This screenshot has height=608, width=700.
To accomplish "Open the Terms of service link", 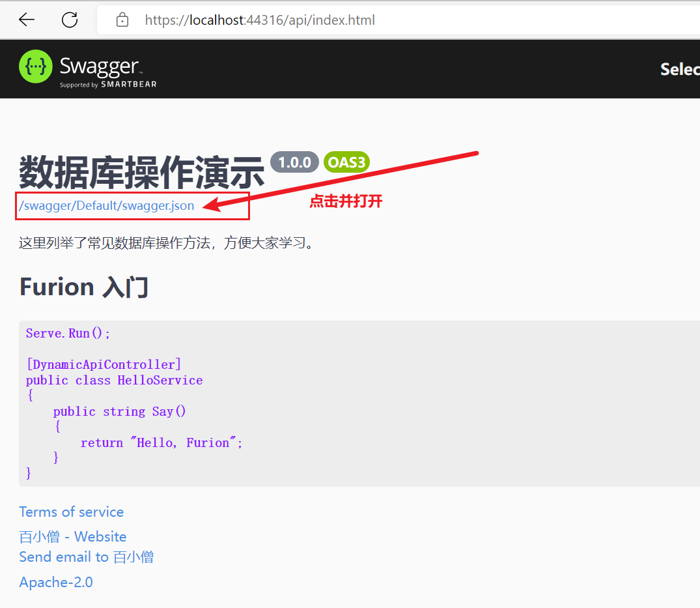I will click(x=71, y=512).
